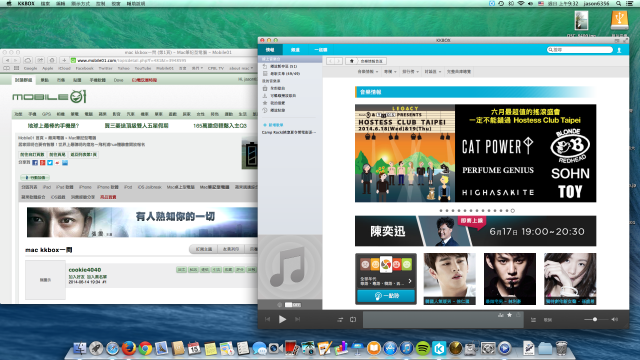Image resolution: width=640 pixels, height=360 pixels.
Task: Expand first dropdown in KKBOX category bar
Action: [x=367, y=72]
